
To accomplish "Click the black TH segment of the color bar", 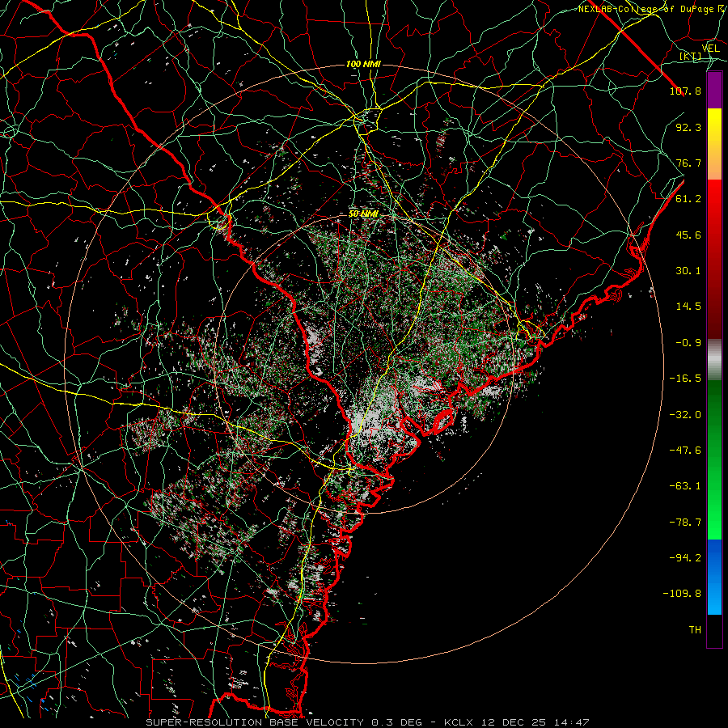I will point(714,630).
